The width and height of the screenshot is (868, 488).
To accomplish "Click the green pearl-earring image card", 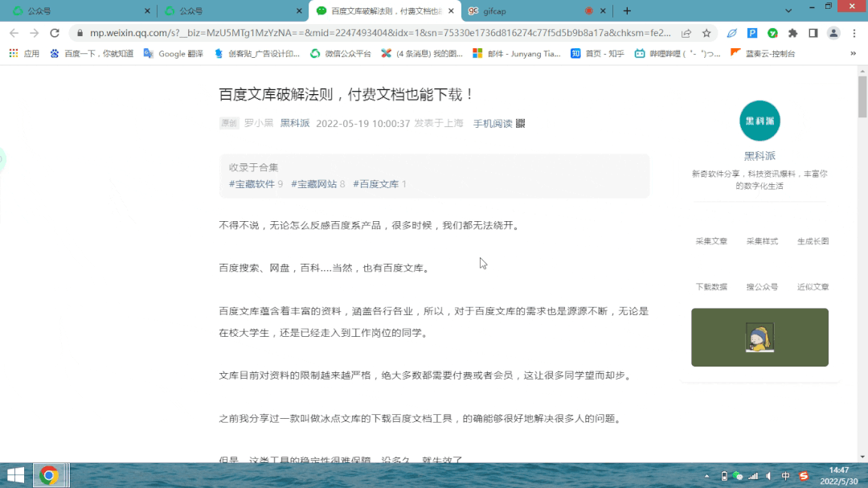I will (x=759, y=338).
